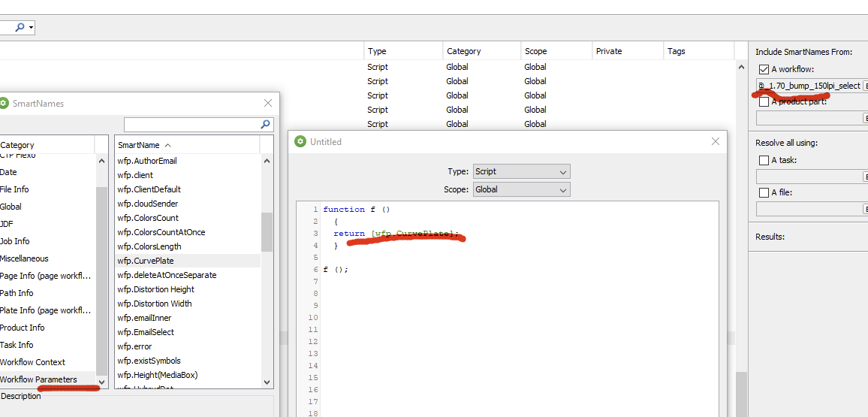Viewport: 868px width, 417px height.
Task: Sort main list by Type column
Action: (403, 51)
